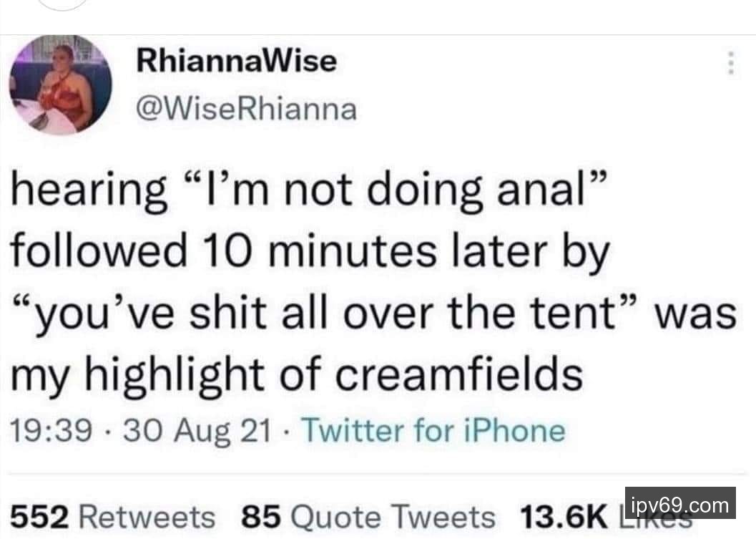Click RhiannaWise's round profile picture
Viewport: 756px width, 539px height.
coord(61,85)
